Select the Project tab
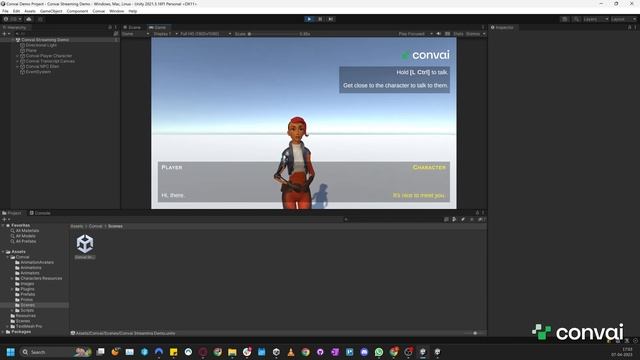 (12, 213)
